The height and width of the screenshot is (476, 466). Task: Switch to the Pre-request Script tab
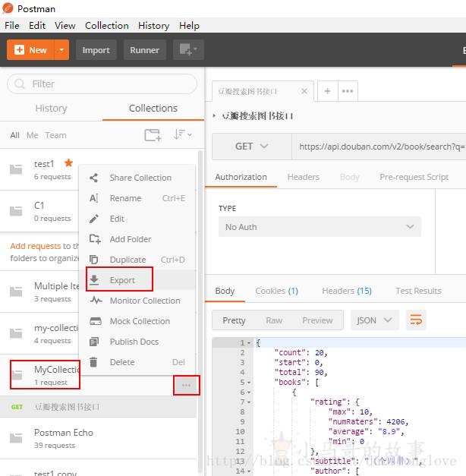[414, 177]
